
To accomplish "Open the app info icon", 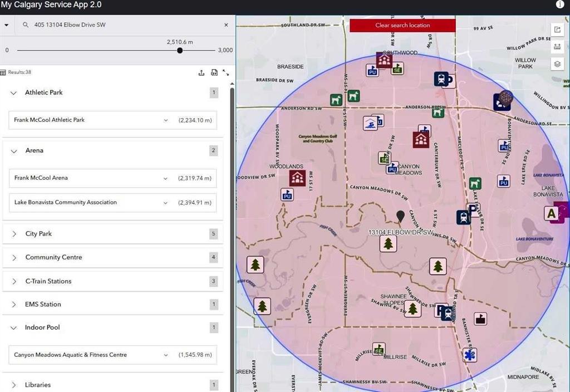I will [x=560, y=4].
